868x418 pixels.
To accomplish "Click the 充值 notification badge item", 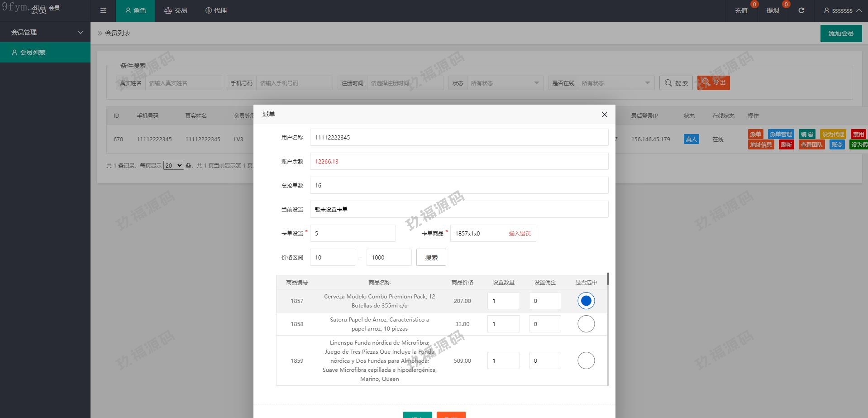I will [741, 10].
